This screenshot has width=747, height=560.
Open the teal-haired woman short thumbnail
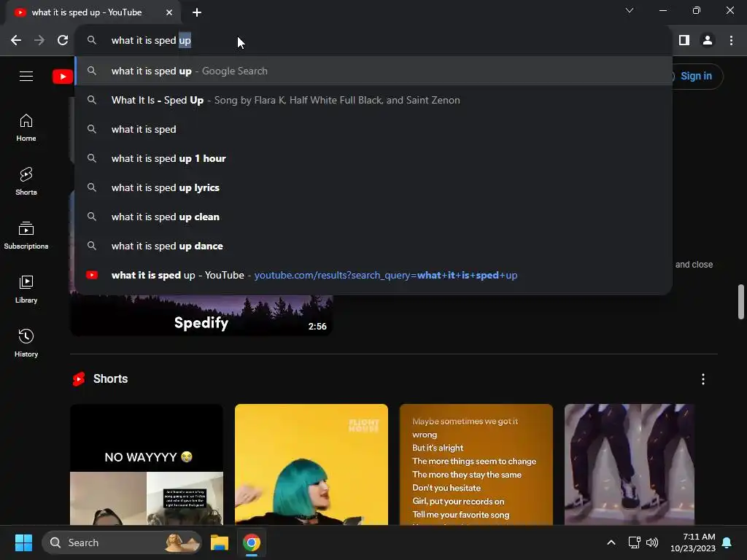click(311, 464)
